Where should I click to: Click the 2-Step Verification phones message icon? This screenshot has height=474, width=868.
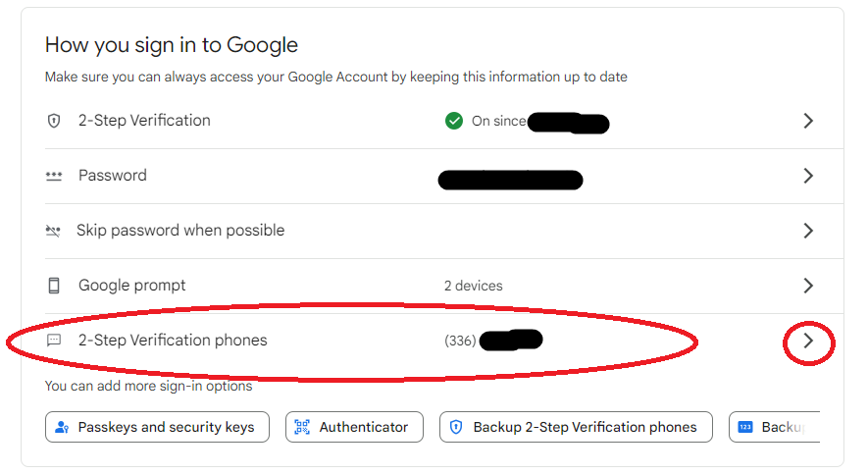54,341
